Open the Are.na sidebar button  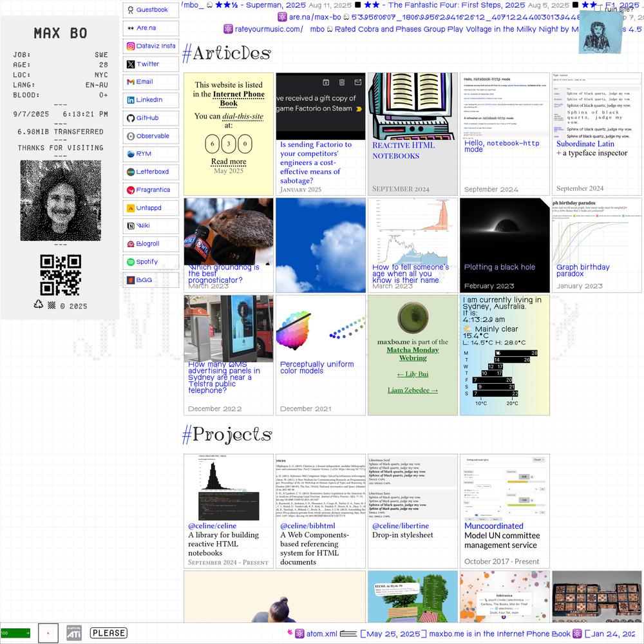click(151, 28)
